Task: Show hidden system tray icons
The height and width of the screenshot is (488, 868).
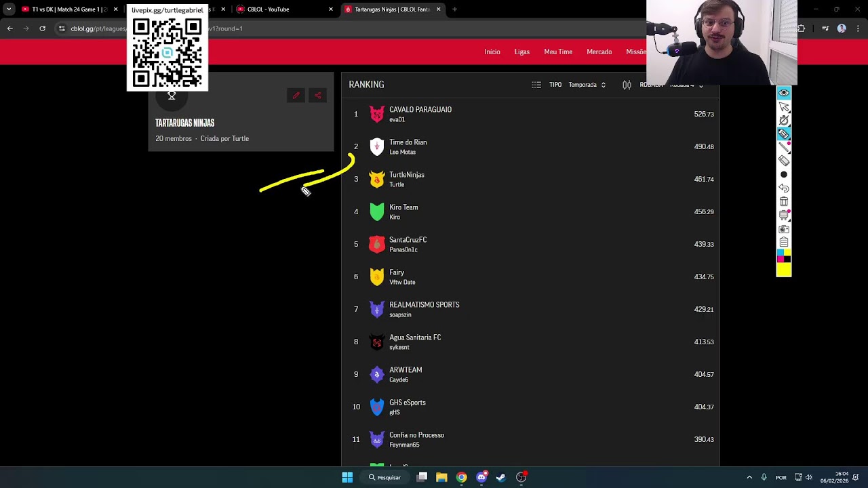Action: coord(749,477)
